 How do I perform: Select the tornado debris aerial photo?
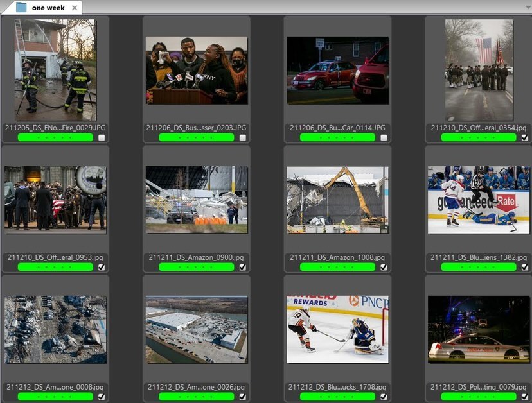[x=55, y=330]
